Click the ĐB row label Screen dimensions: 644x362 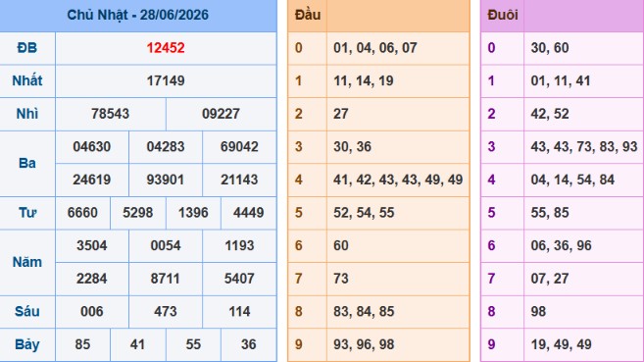click(27, 48)
